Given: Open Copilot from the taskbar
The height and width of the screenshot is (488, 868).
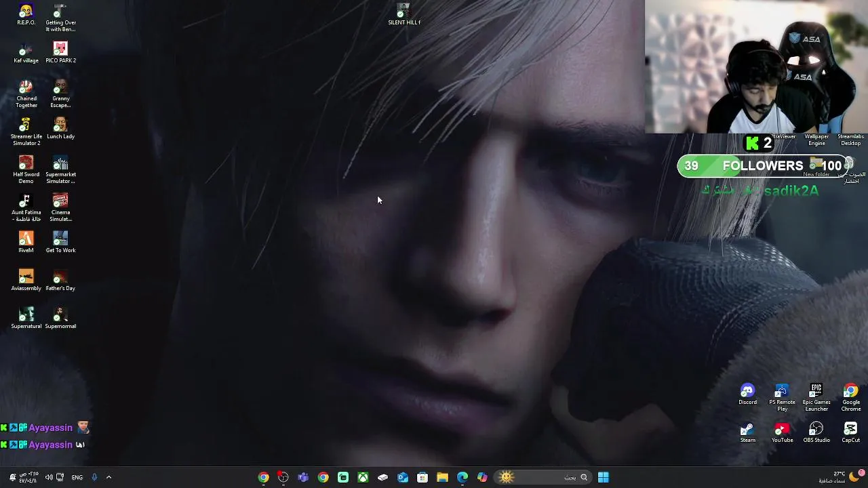Looking at the screenshot, I should click(x=482, y=477).
